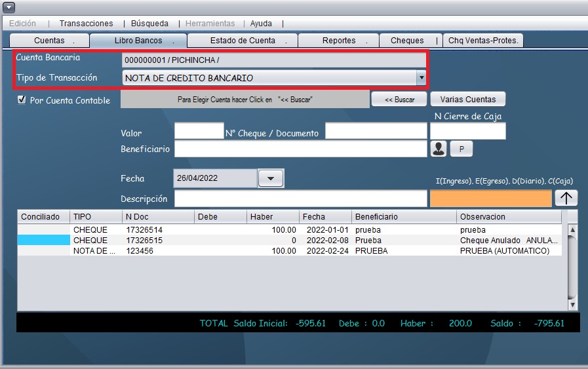Click the up arrow button beside orange field
The height and width of the screenshot is (369, 588).
coord(566,199)
